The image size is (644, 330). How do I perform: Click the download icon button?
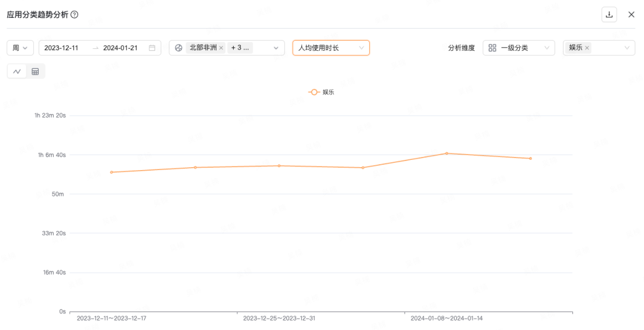click(609, 14)
